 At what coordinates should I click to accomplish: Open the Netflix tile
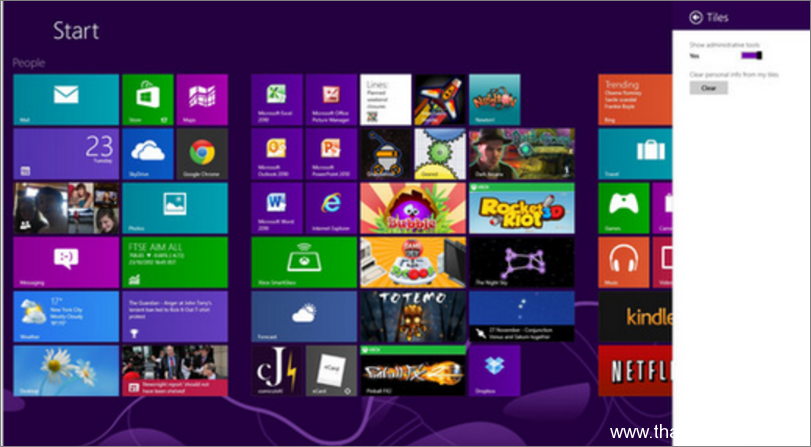635,370
